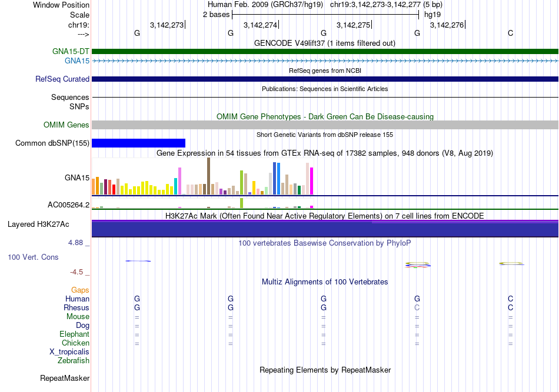The image size is (559, 392).
Task: Click the 2 bases scale bar
Action: click(325, 15)
